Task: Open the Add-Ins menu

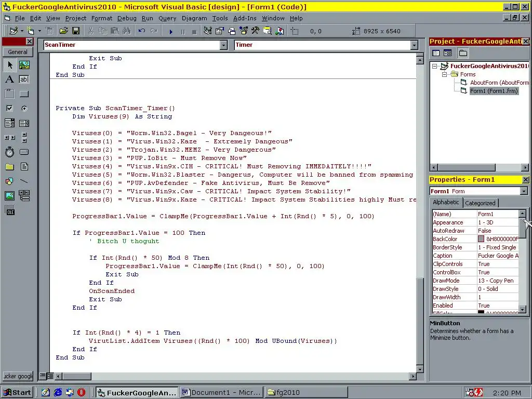Action: [245, 18]
